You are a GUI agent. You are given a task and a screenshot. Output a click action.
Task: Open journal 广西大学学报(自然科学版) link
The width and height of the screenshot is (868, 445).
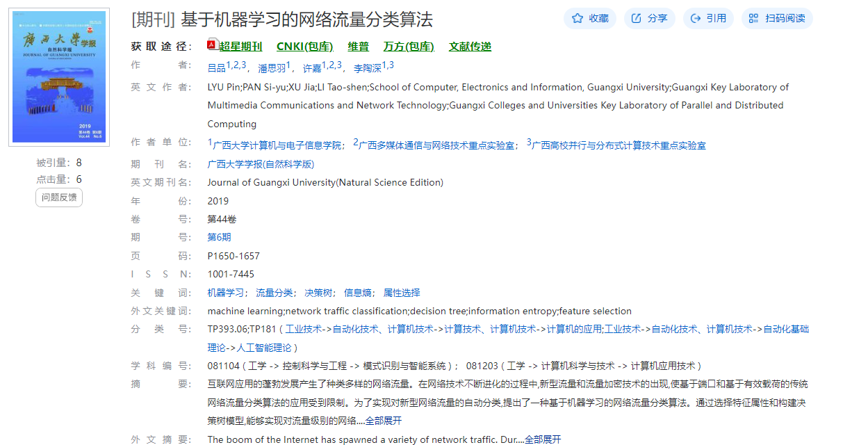tap(261, 164)
